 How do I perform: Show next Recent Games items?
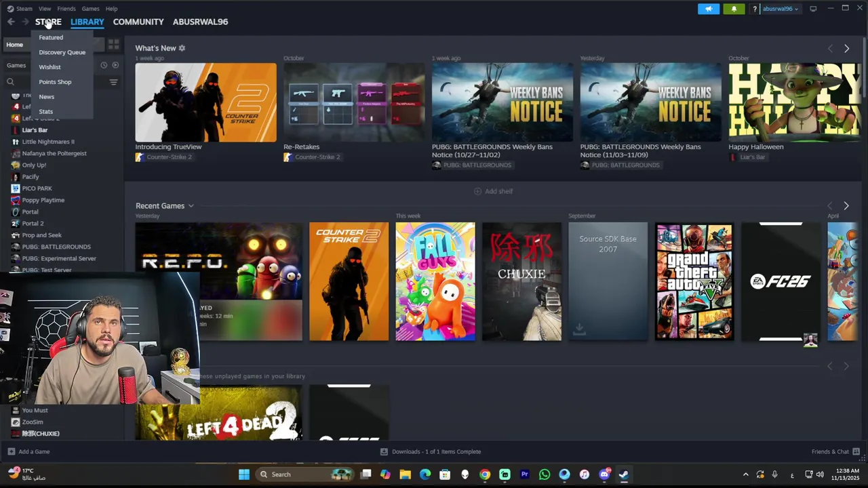click(846, 206)
